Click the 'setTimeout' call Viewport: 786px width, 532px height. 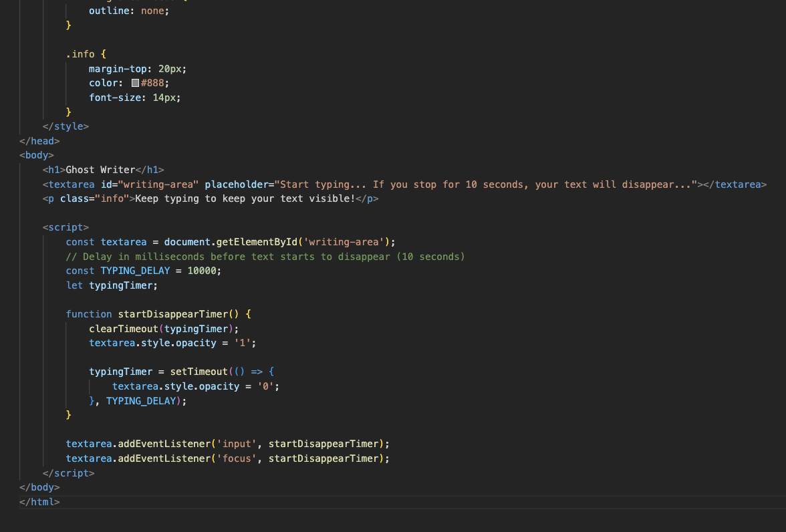tap(199, 372)
